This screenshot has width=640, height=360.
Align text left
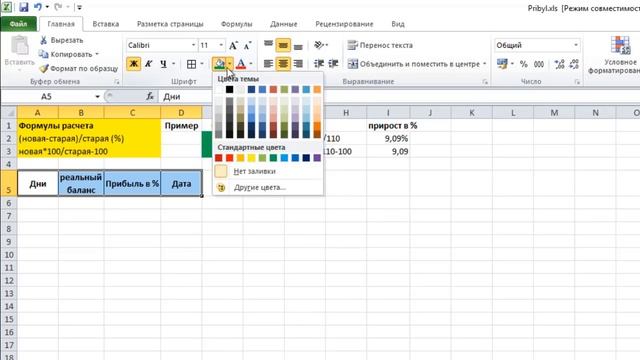pyautogui.click(x=268, y=64)
